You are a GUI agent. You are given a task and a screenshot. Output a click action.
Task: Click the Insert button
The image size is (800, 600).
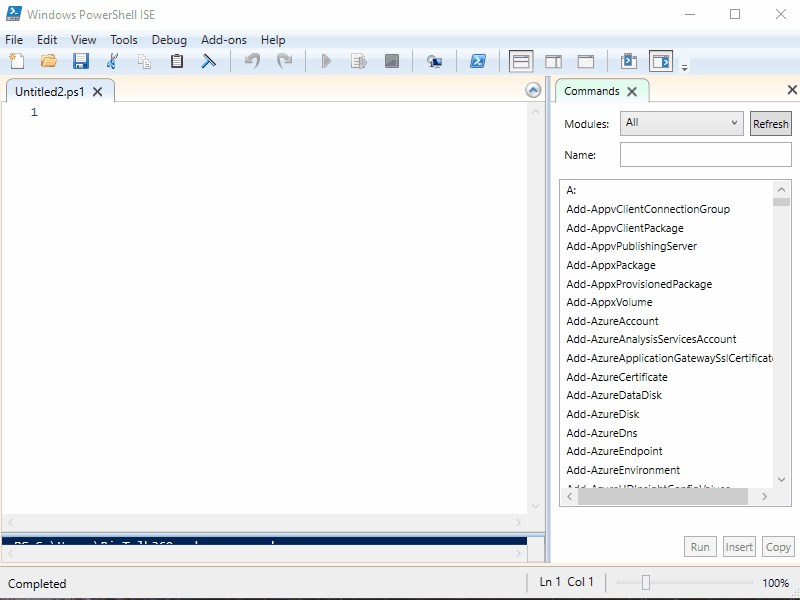click(x=739, y=547)
